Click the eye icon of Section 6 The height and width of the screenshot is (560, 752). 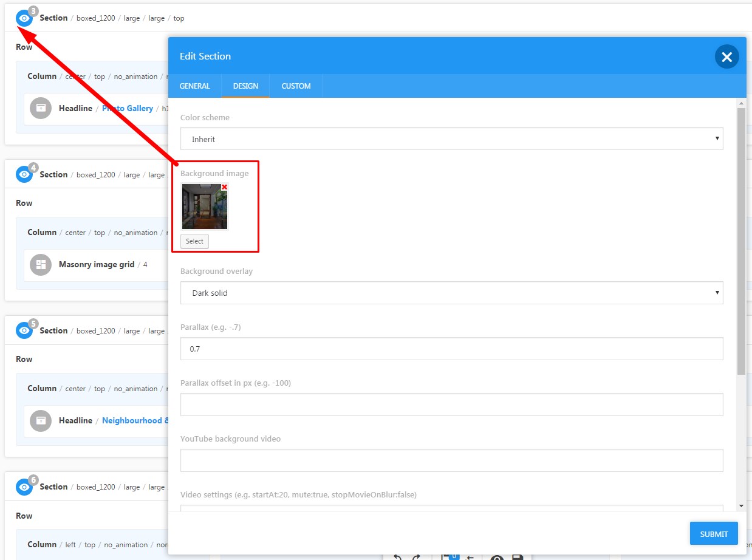(24, 487)
